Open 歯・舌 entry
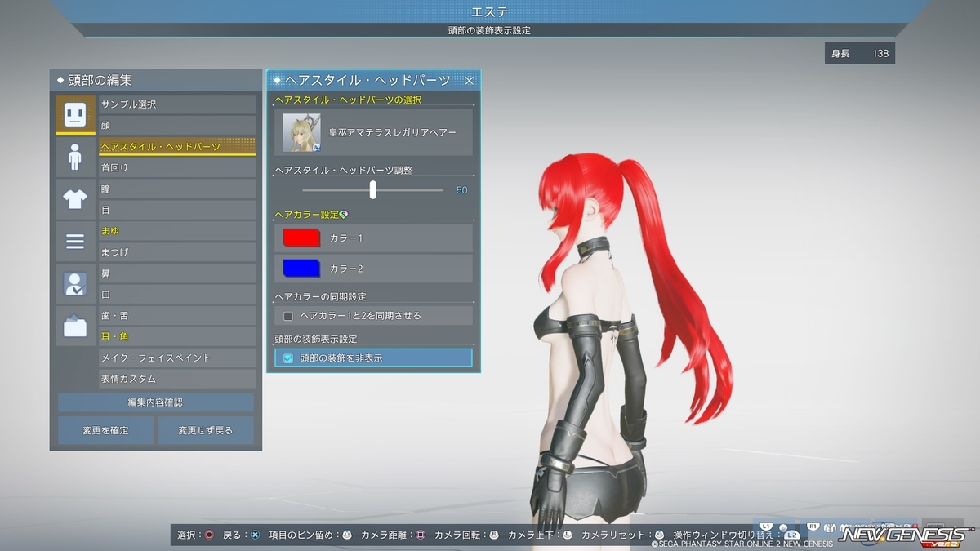This screenshot has width=980, height=551. pyautogui.click(x=177, y=316)
